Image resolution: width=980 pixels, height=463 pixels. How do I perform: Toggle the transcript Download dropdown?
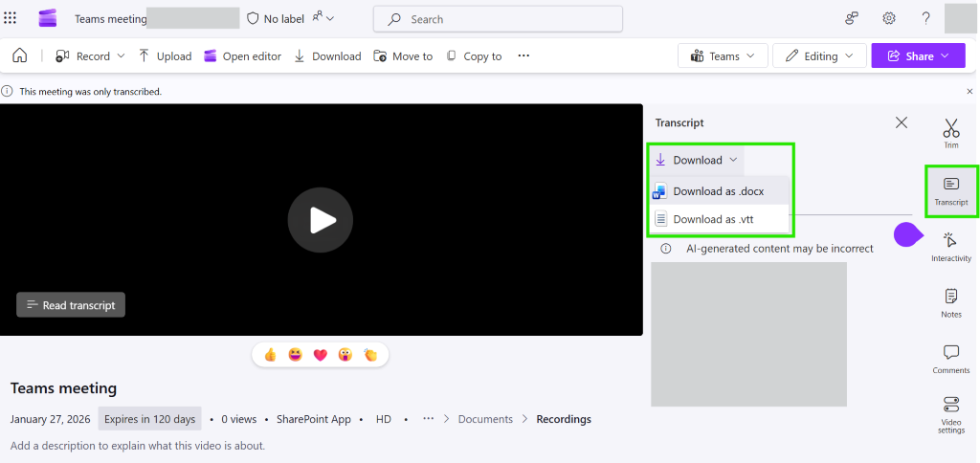[x=697, y=160]
